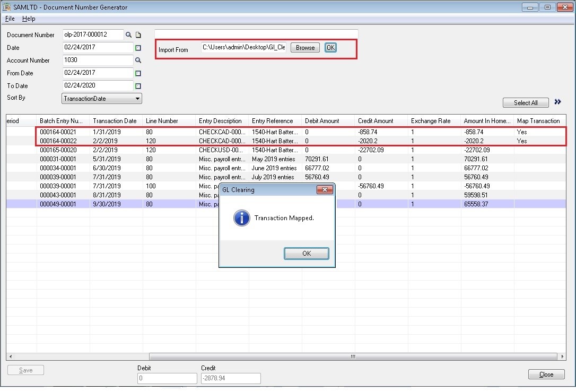The width and height of the screenshot is (576, 392).
Task: Open the To Date calendar picker
Action: tap(138, 86)
